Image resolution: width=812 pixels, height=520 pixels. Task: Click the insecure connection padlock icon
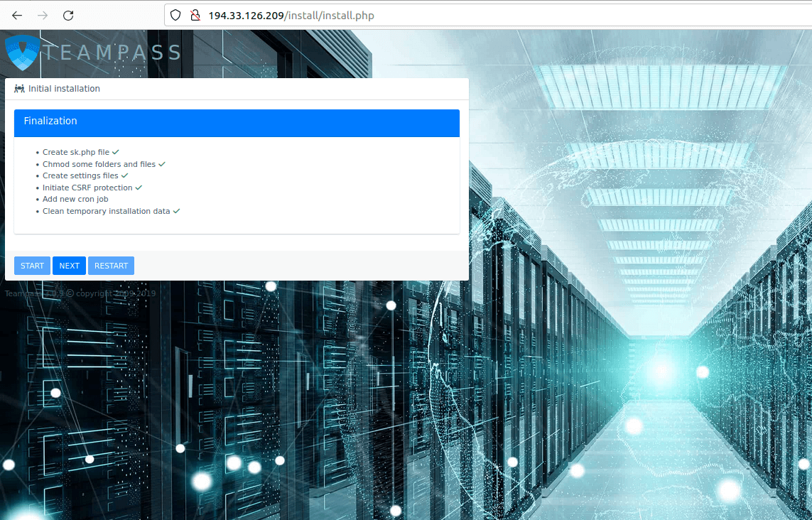(x=195, y=16)
